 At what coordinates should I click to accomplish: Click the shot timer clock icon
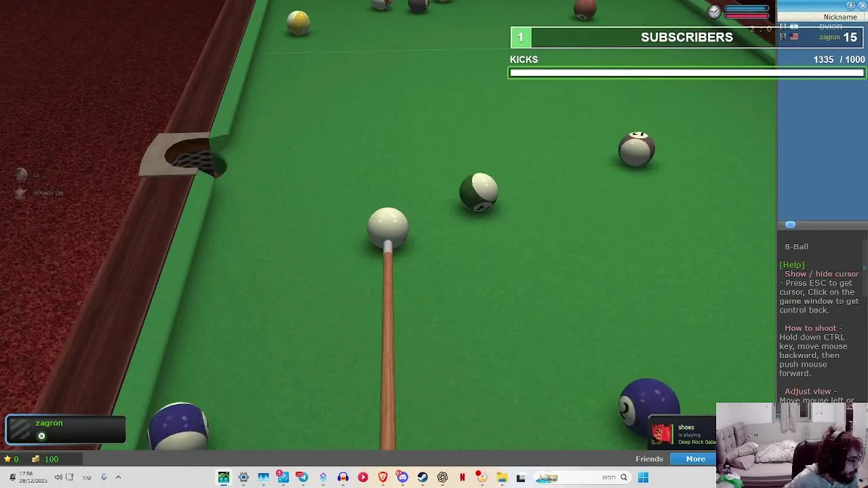(x=714, y=12)
